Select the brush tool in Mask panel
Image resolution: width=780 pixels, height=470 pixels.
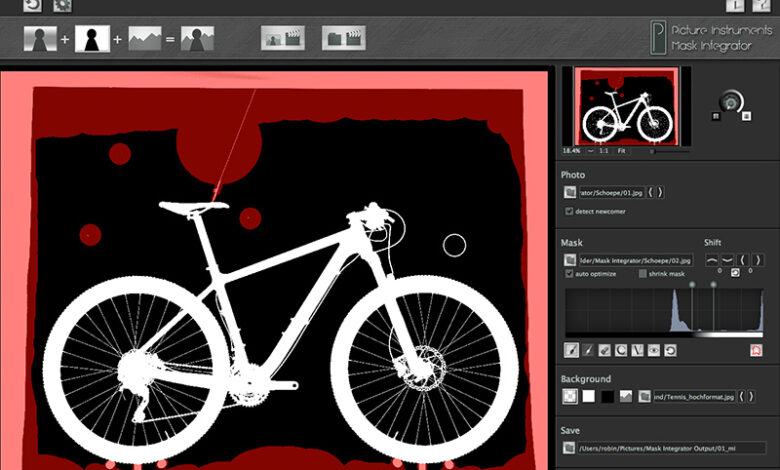tap(572, 350)
